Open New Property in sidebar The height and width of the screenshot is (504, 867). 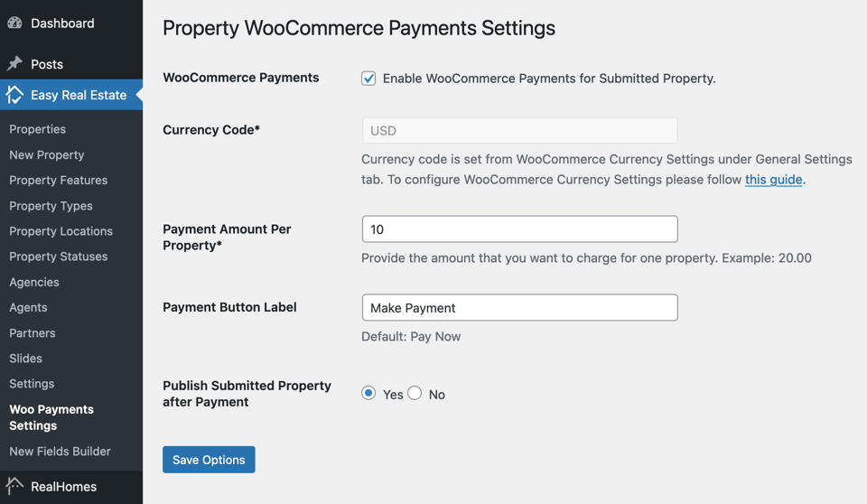pyautogui.click(x=47, y=155)
